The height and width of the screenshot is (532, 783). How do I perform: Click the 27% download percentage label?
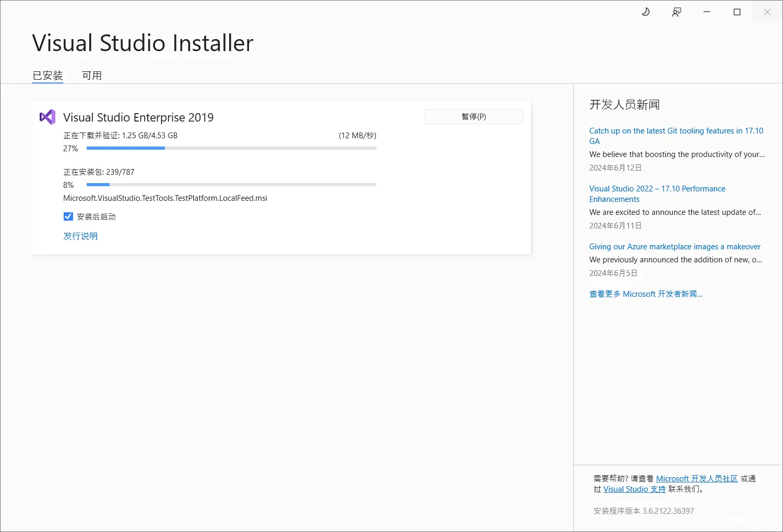pos(70,149)
